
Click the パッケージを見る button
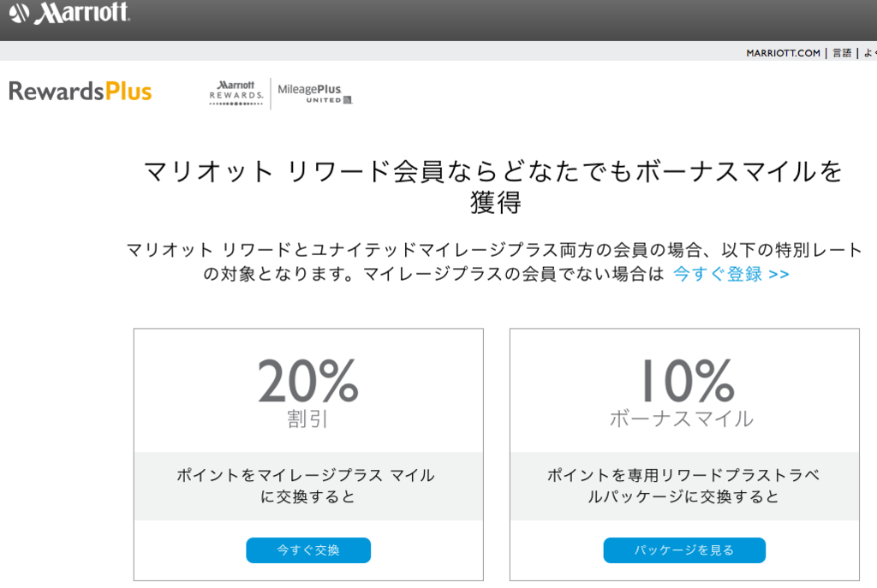(x=684, y=550)
